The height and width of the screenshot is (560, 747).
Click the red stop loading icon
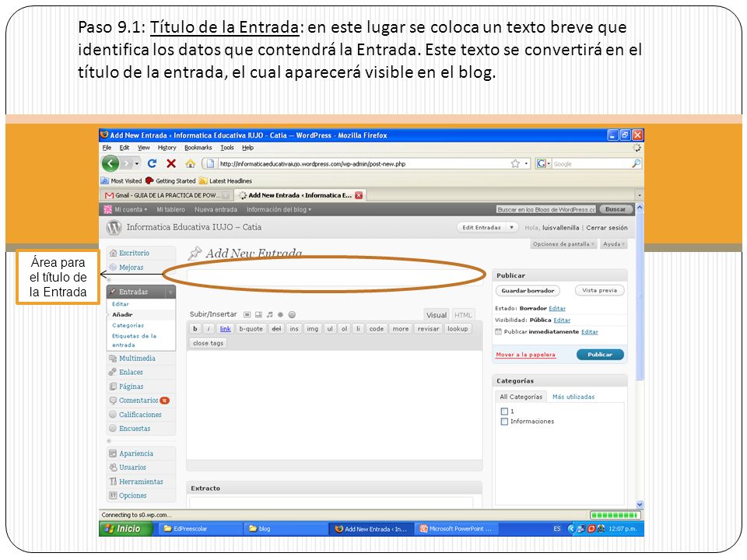coord(171,164)
